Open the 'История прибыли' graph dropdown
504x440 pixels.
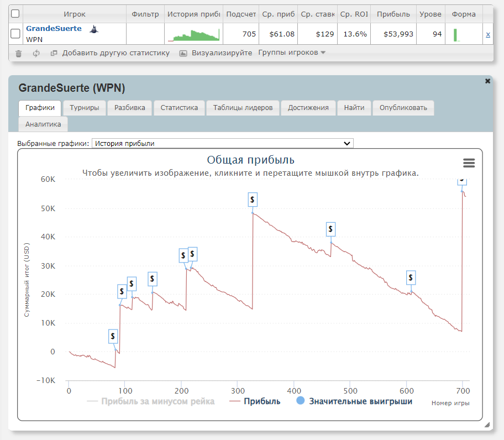tap(222, 143)
